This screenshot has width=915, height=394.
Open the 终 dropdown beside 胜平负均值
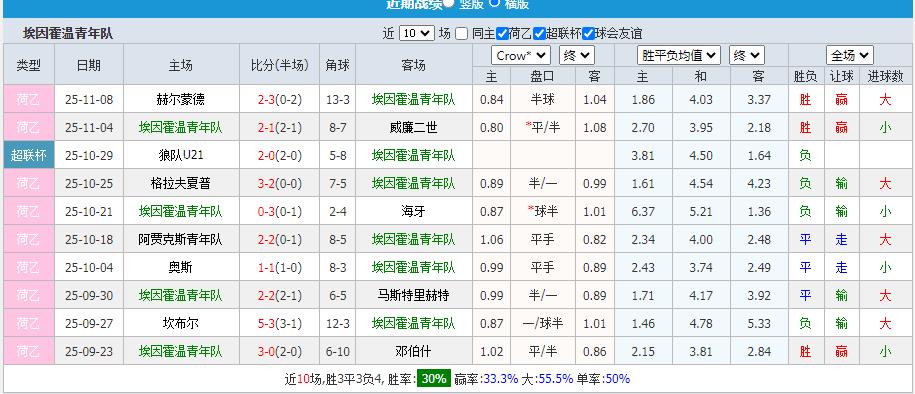747,55
